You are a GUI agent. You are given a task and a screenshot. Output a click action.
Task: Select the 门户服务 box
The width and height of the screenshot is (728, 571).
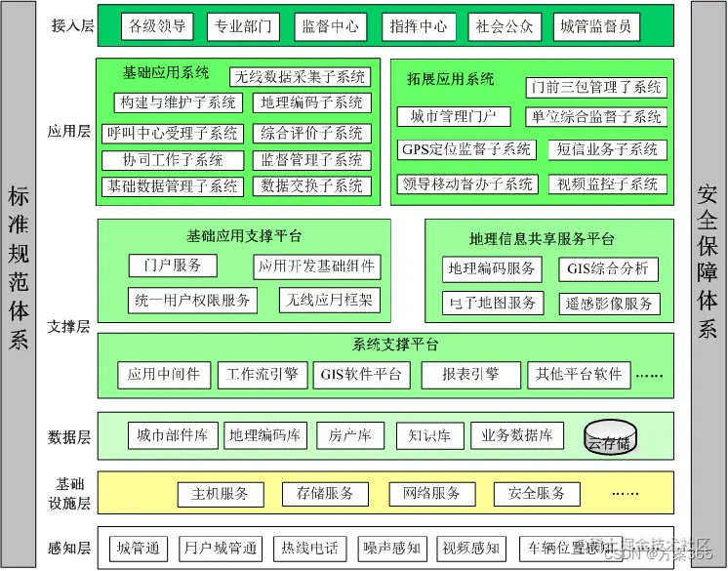[173, 265]
